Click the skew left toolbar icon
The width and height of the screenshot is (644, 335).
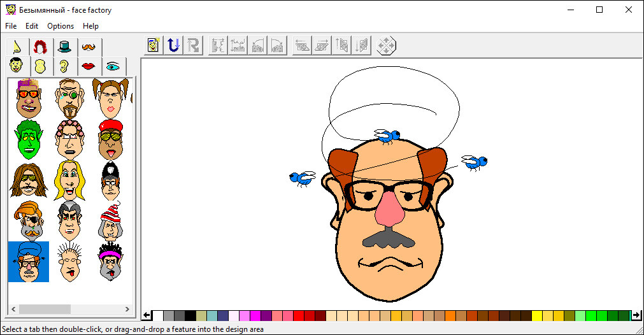(302, 45)
